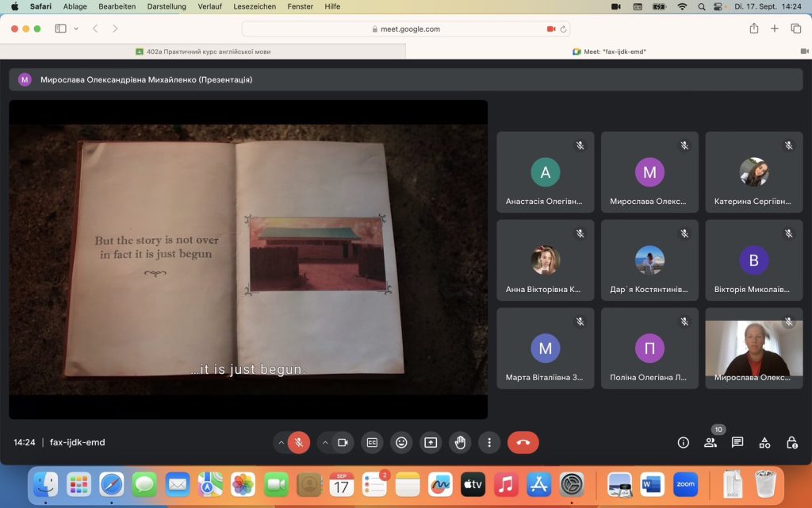Click the present screen icon

(431, 442)
